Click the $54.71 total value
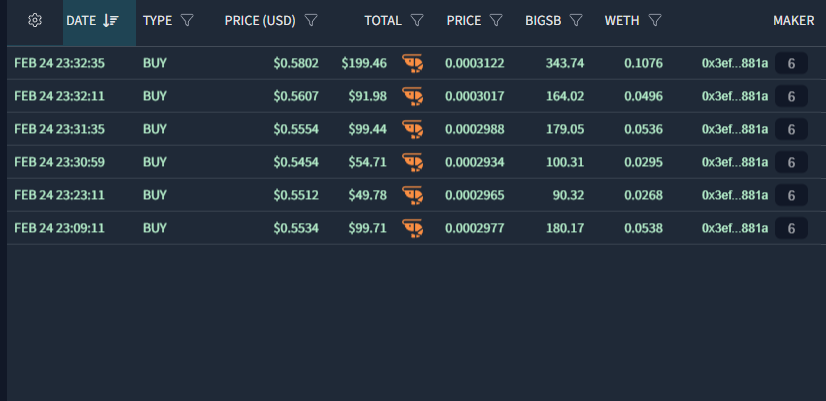826x401 pixels. pos(367,162)
